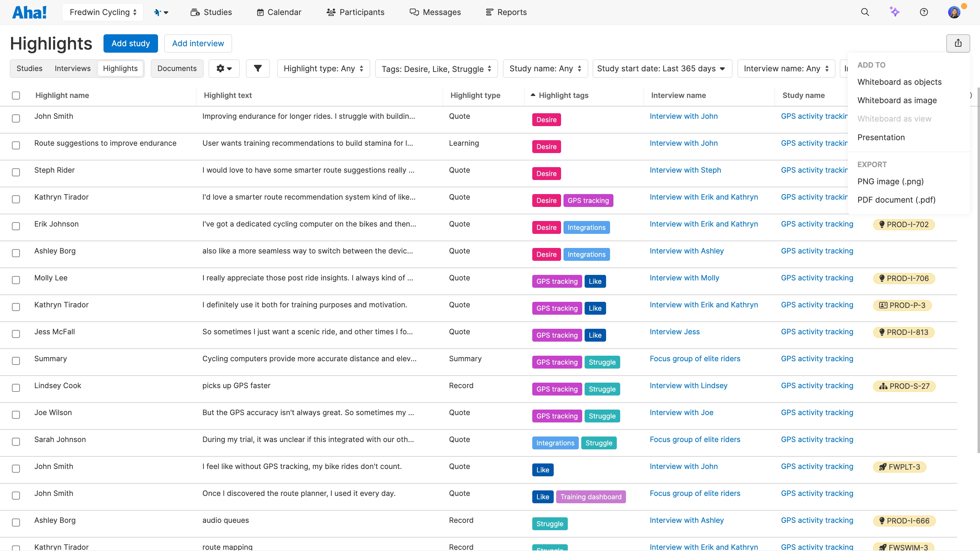Toggle the select-all checkbox in the header
Image resolution: width=980 pixels, height=551 pixels.
coord(16,96)
